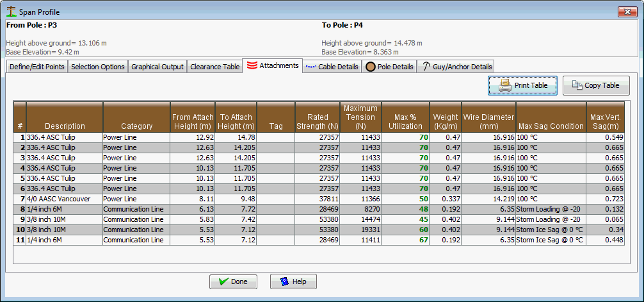
Task: Select row 9 description 3/8 inch 10M
Action: pyautogui.click(x=65, y=220)
